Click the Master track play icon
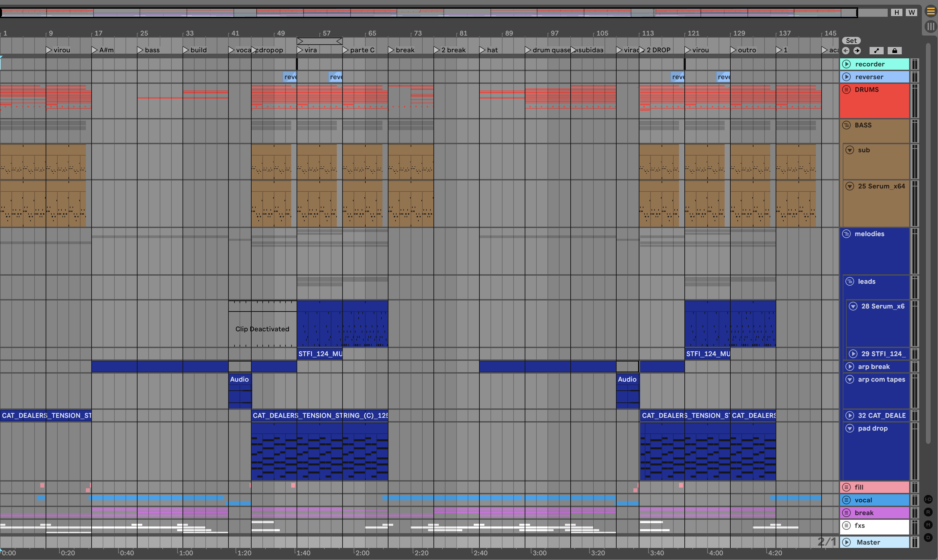938x560 pixels. pos(847,542)
